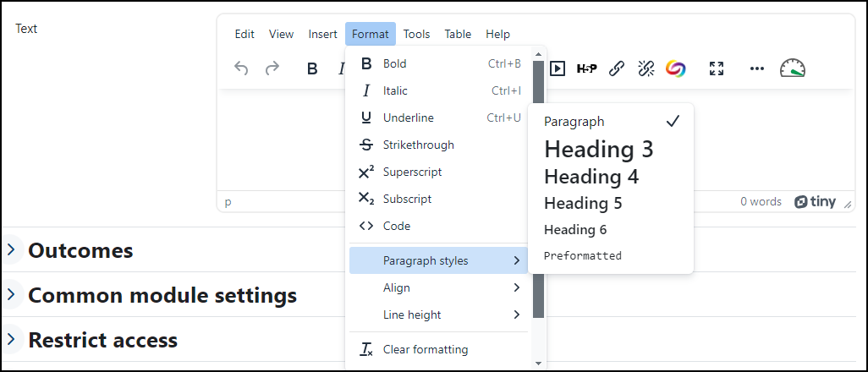The width and height of the screenshot is (868, 372).
Task: Click the Format menu scrollbar thumb
Action: pyautogui.click(x=539, y=189)
